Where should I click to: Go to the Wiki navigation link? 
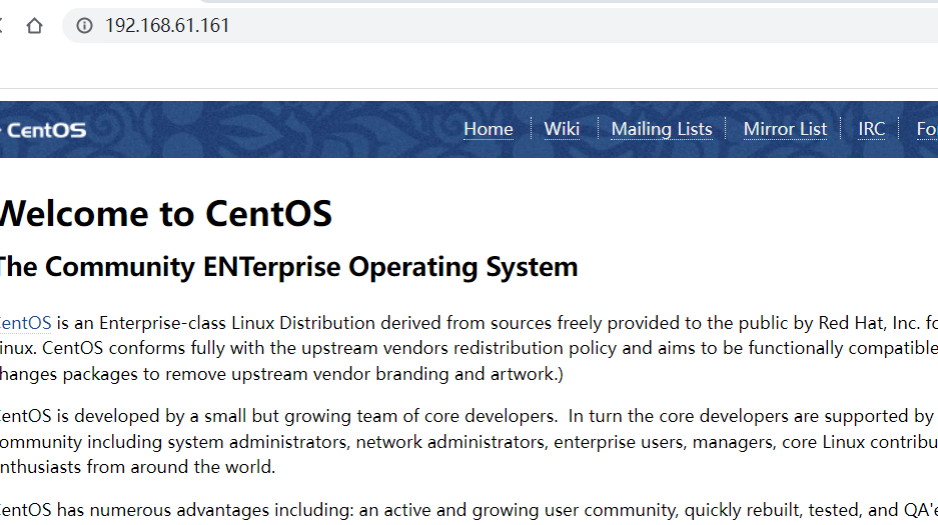(561, 129)
